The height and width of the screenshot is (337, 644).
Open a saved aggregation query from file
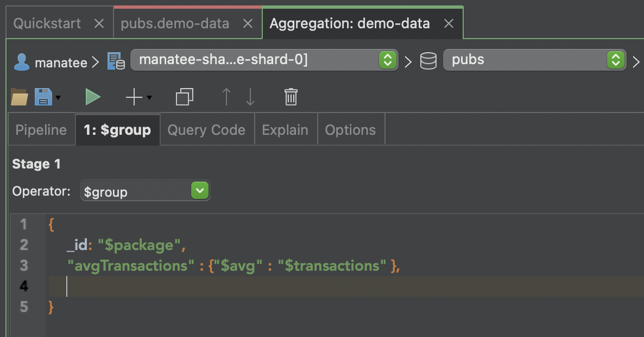coord(18,97)
